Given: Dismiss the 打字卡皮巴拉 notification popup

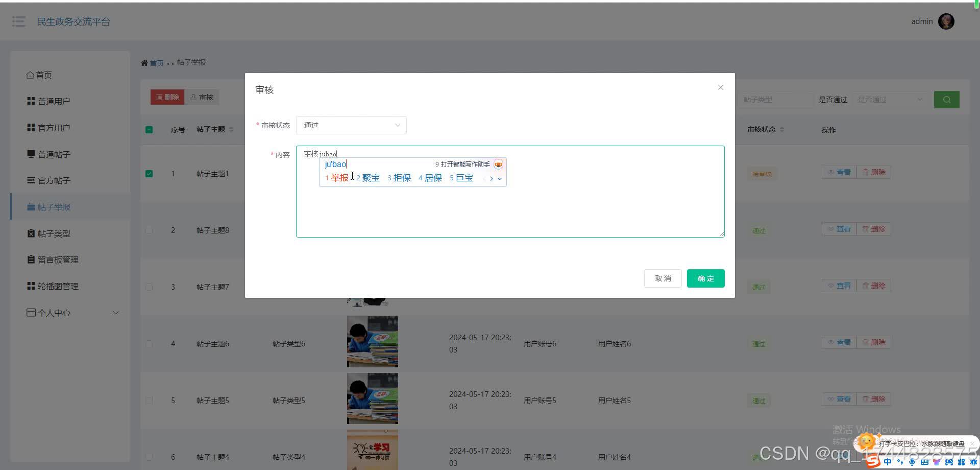Looking at the screenshot, I should [972, 443].
